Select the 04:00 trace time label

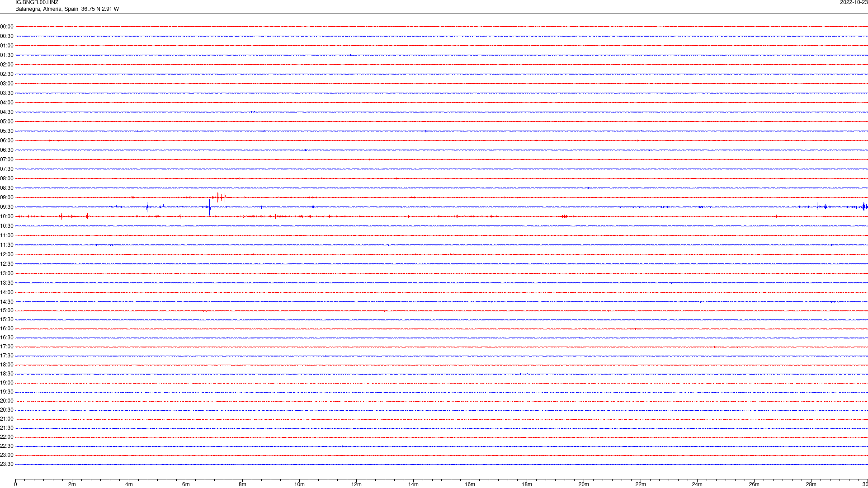click(7, 103)
